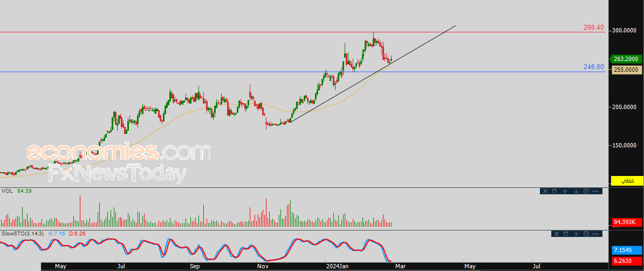Click the Nov label on time axis
The height and width of the screenshot is (271, 644).
click(x=263, y=267)
